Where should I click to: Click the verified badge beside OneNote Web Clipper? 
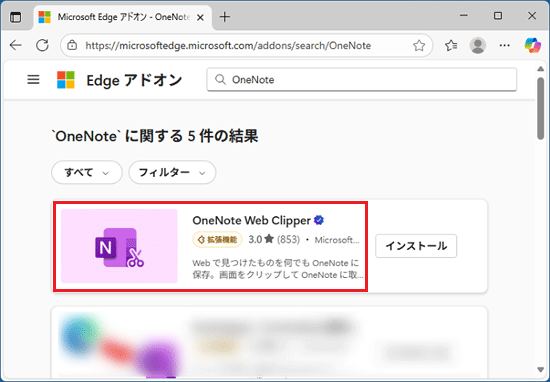point(319,220)
